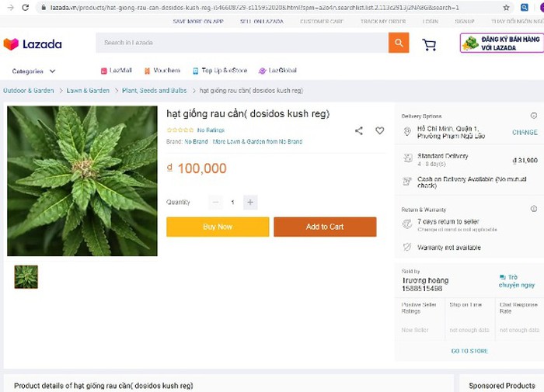
Task: Click CHANGE delivery location link
Action: click(525, 132)
